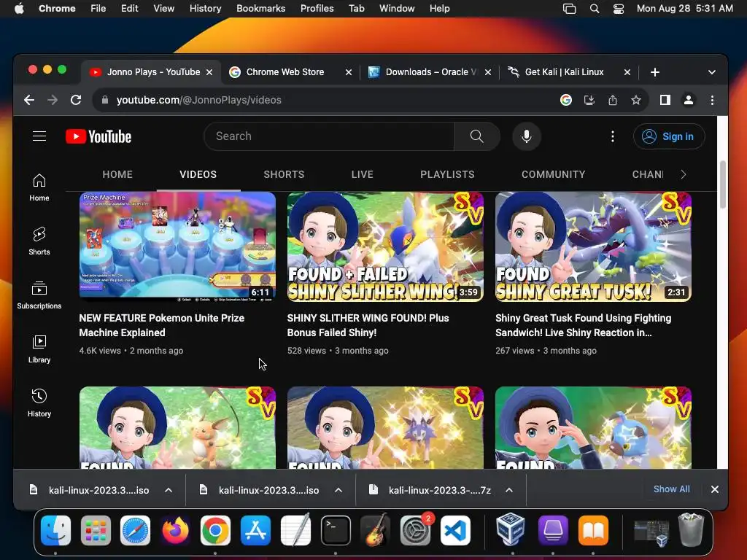Open the COMMUNITY channel tab
Viewport: 747px width, 560px height.
click(x=553, y=174)
